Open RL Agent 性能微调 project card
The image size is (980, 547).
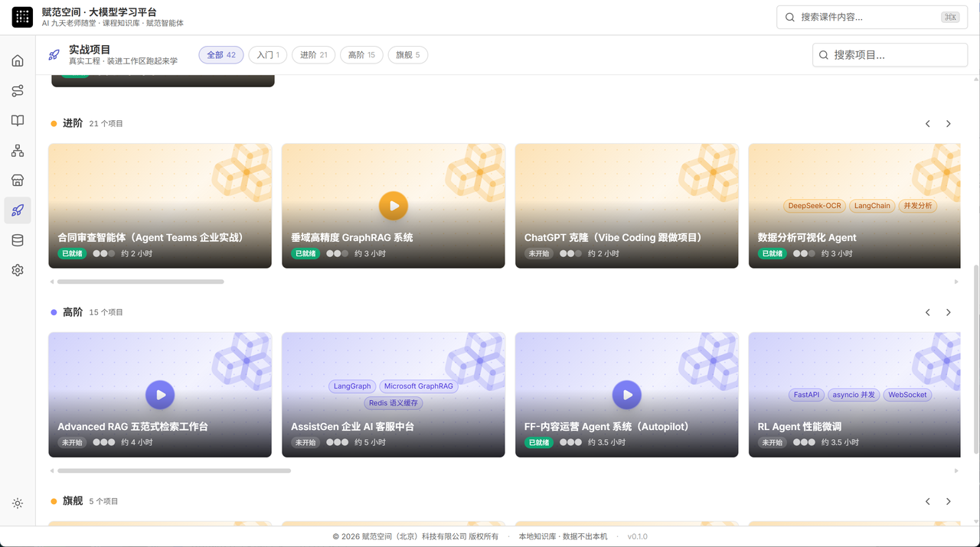click(854, 395)
